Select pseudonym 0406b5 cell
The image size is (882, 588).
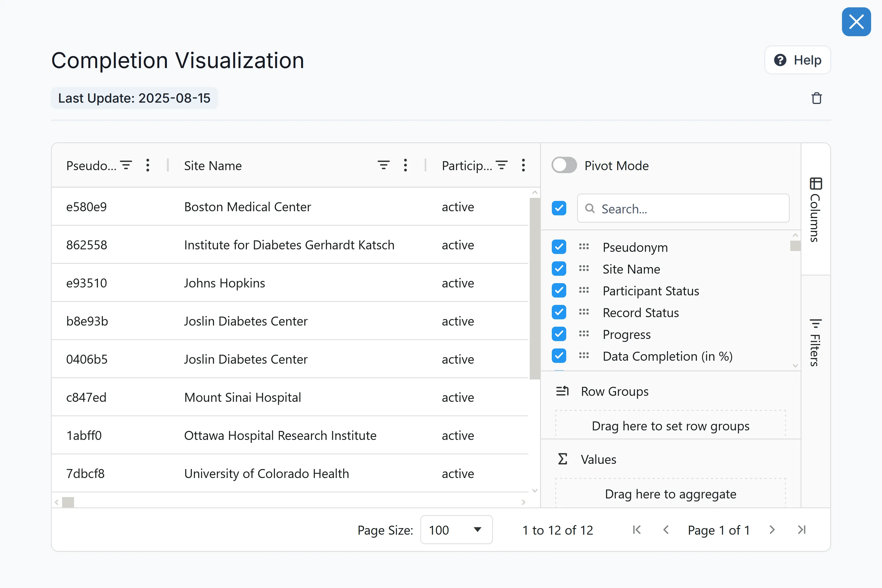tap(87, 359)
